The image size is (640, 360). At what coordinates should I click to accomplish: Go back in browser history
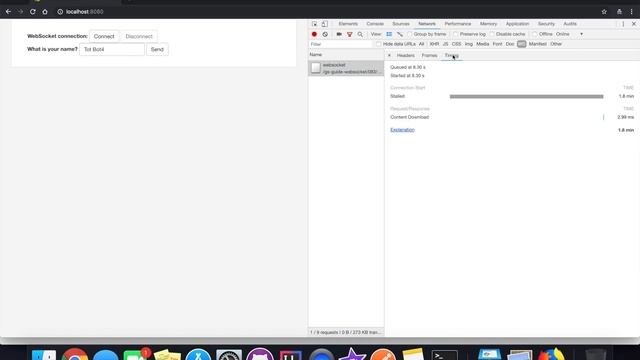point(8,12)
